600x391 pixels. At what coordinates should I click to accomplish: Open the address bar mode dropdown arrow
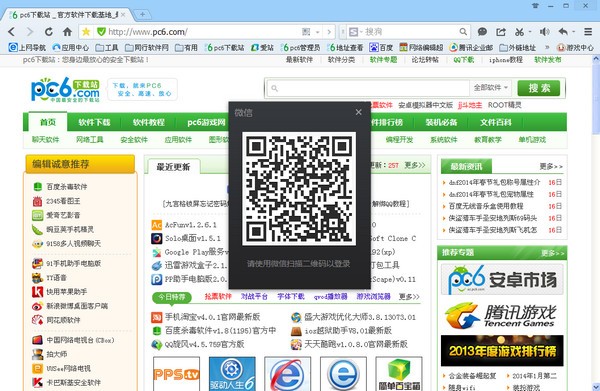[318, 32]
